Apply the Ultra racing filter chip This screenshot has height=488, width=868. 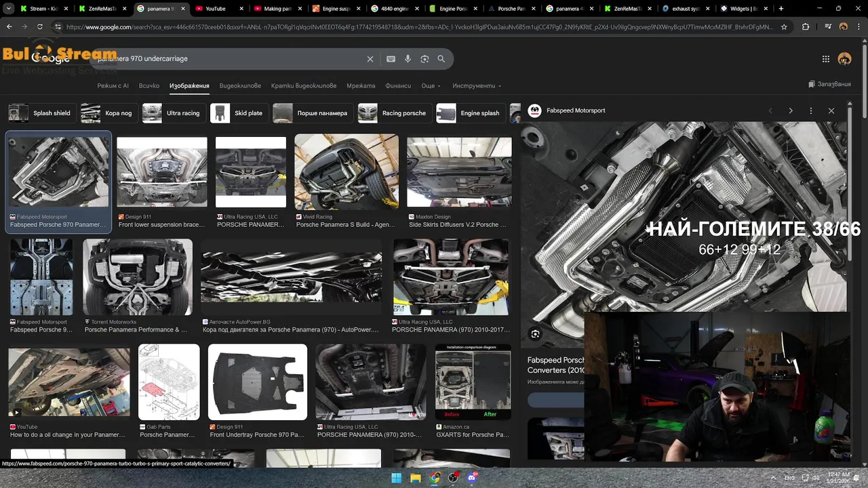pyautogui.click(x=172, y=113)
